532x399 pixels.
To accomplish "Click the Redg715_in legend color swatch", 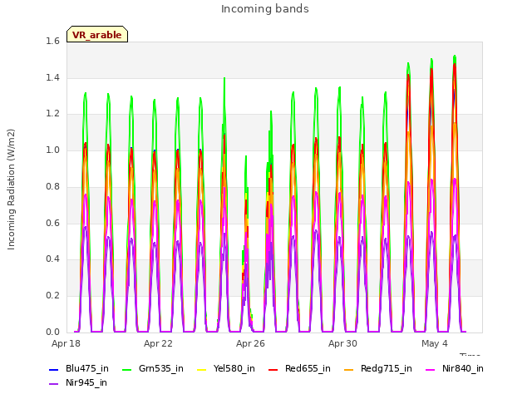I will pyautogui.click(x=349, y=369).
